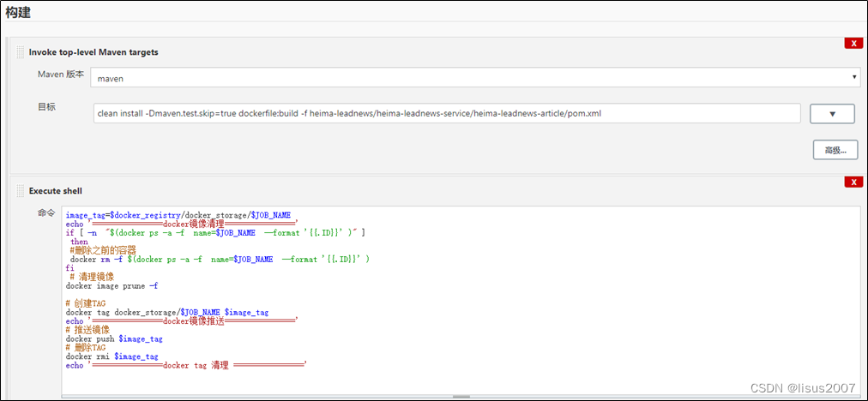868x401 pixels.
Task: Click the 'Maven 版本' label
Action: (61, 75)
